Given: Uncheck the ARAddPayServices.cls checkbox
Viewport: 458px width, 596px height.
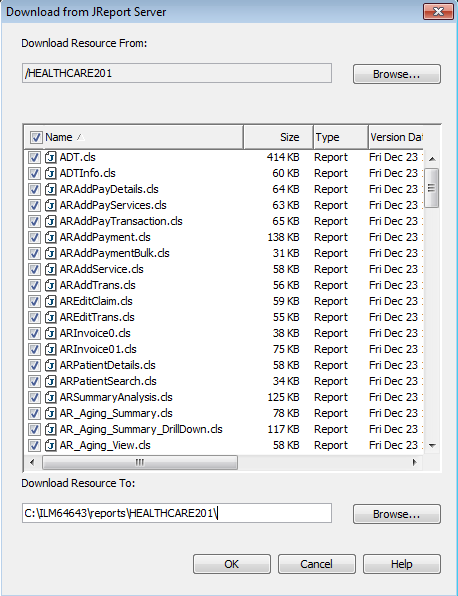Looking at the screenshot, I should [34, 205].
